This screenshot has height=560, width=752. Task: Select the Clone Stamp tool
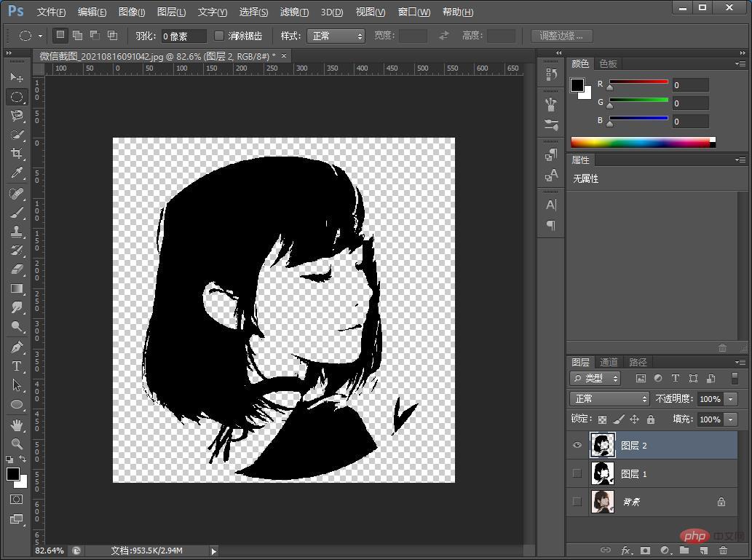(x=17, y=232)
